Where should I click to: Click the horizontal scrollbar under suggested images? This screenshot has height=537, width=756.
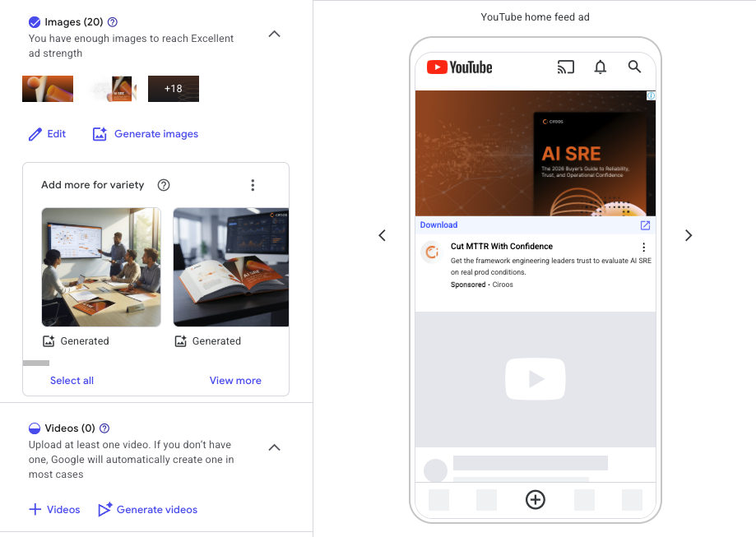pos(36,363)
